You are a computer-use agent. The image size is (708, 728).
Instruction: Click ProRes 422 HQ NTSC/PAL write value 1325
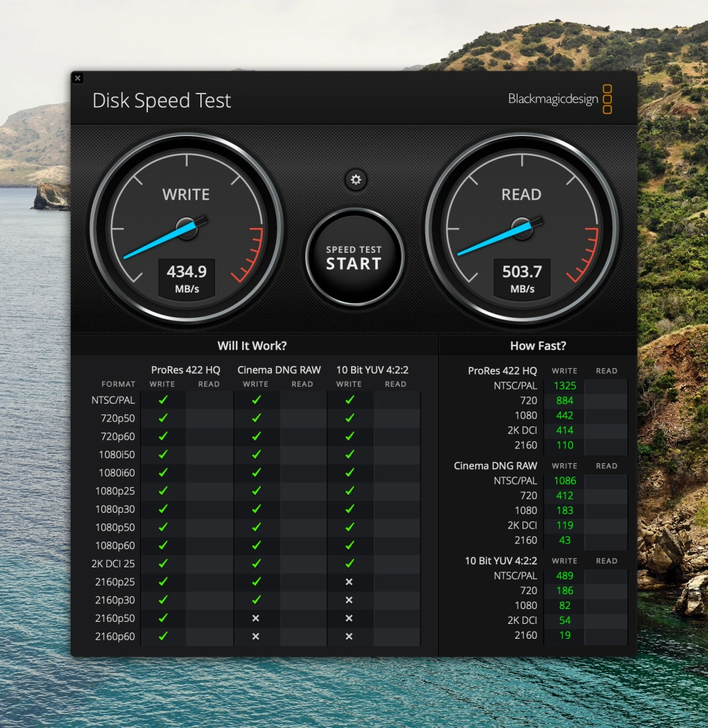click(x=564, y=386)
